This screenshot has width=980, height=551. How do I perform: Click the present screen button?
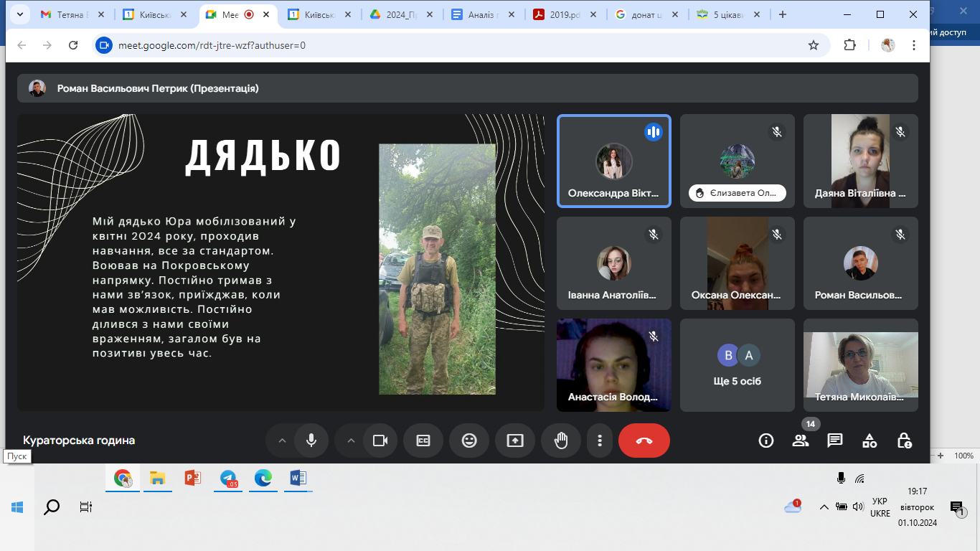pos(515,441)
